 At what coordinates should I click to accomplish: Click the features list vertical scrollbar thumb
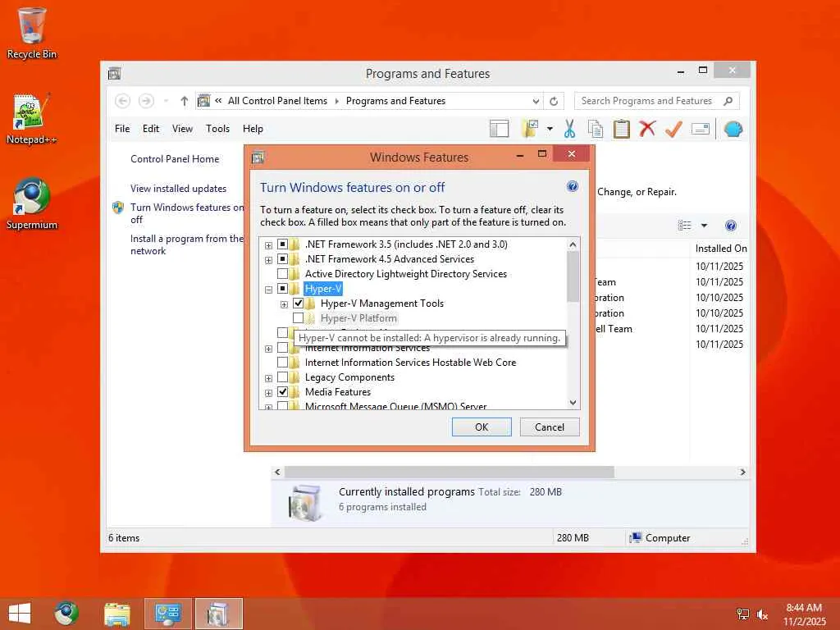point(573,276)
